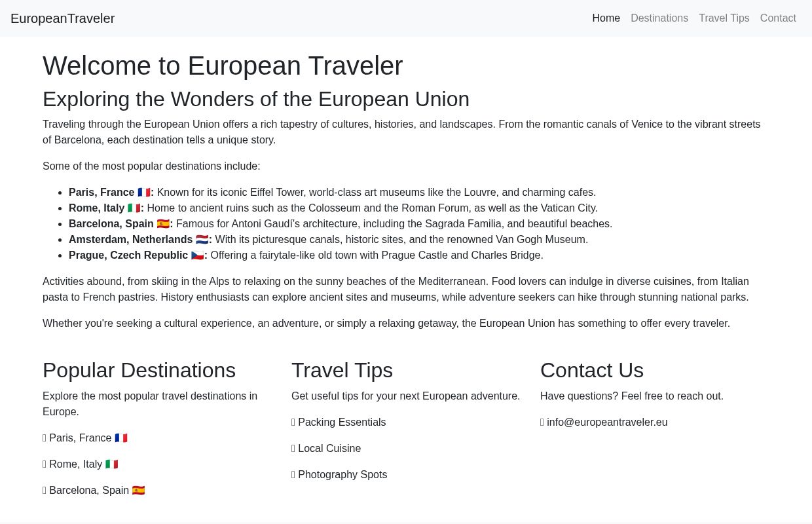Open the Contact page from the navbar
The height and width of the screenshot is (524, 812).
778,18
